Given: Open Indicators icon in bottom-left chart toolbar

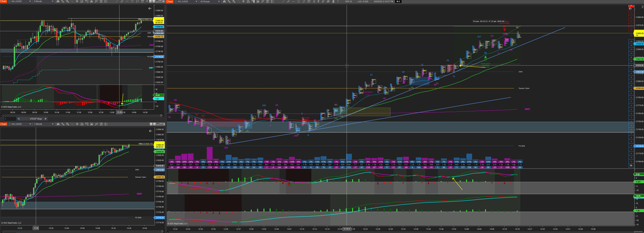Looking at the screenshot, I should pos(91,124).
